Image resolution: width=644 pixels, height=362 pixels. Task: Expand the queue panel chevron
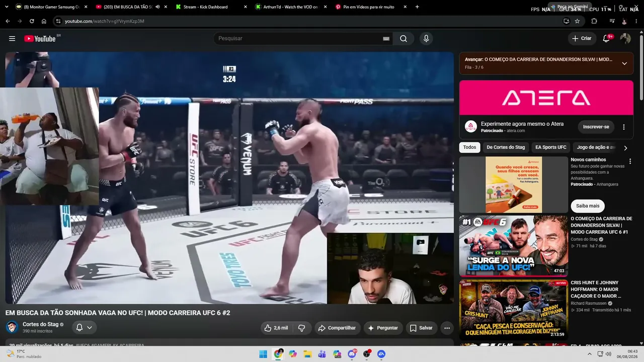(x=624, y=63)
